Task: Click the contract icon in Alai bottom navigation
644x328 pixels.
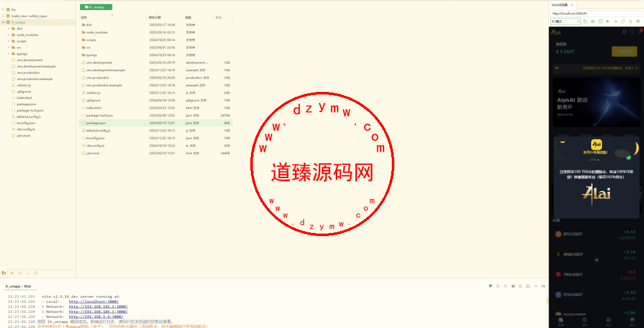Action: pos(608,321)
